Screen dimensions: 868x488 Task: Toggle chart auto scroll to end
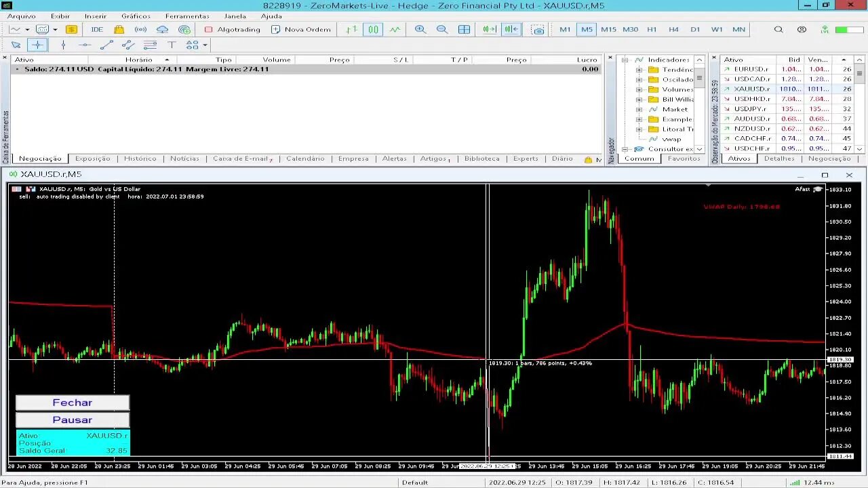pos(490,29)
